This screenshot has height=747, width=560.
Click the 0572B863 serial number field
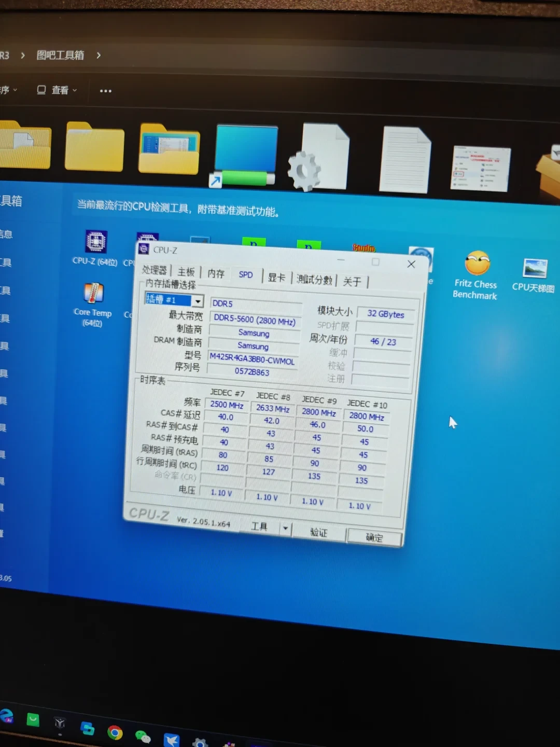click(x=252, y=371)
